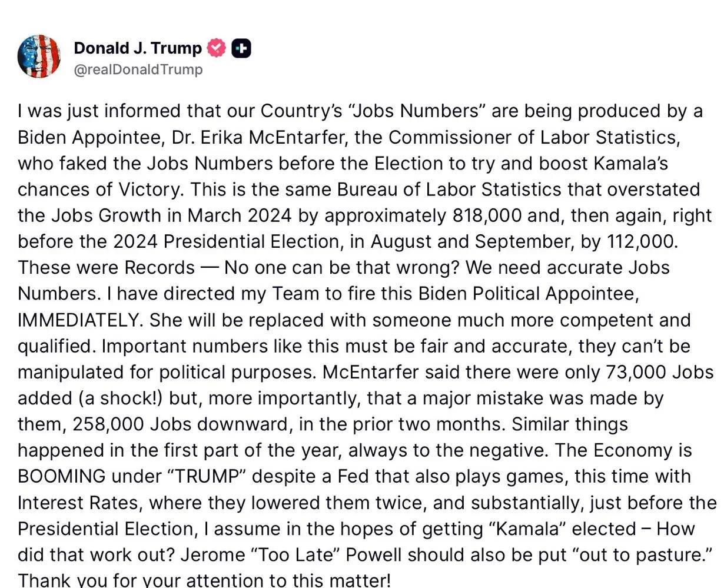Select the word "IMMEDIATELY" in the post
This screenshot has width=724, height=588.
point(81,320)
